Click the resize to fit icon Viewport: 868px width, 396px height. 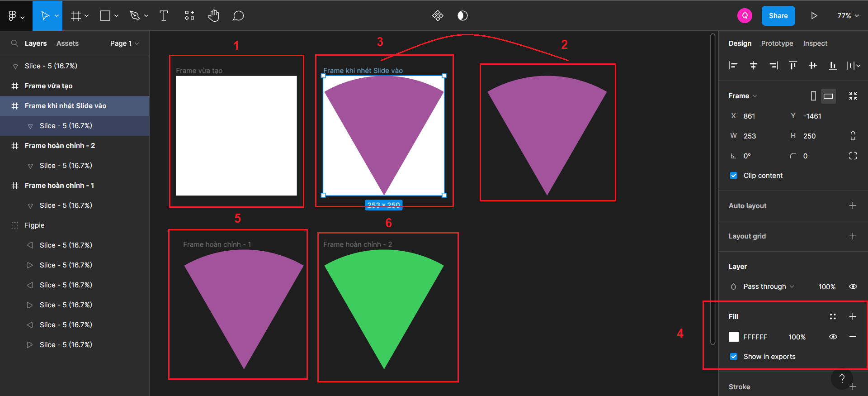853,96
